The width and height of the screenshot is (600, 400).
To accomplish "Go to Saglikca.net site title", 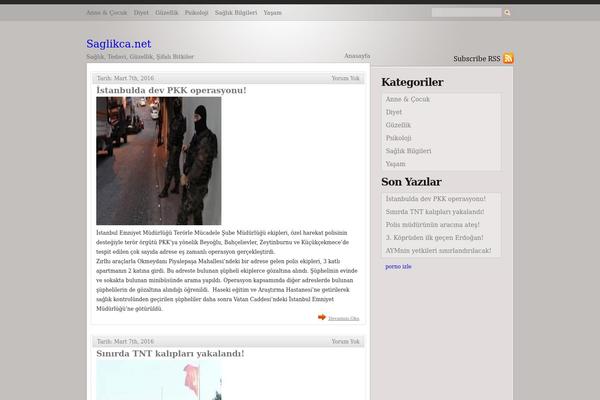I will [x=119, y=44].
